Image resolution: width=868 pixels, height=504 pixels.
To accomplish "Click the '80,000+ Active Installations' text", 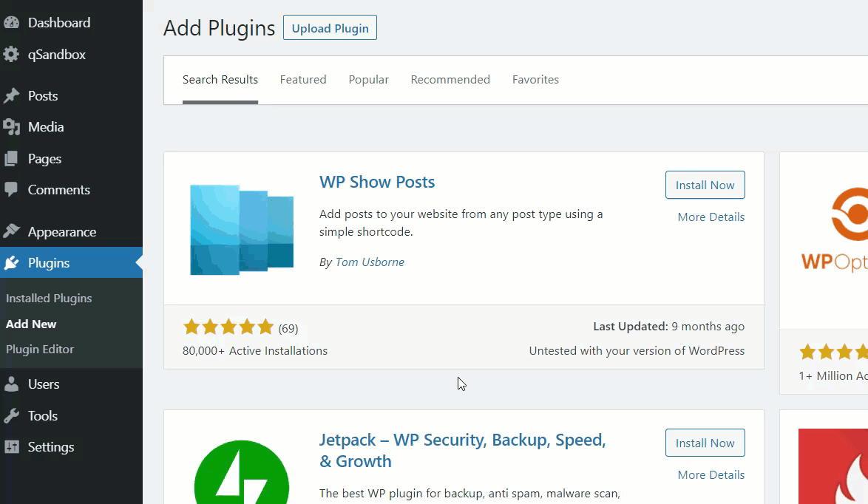I will (x=255, y=351).
